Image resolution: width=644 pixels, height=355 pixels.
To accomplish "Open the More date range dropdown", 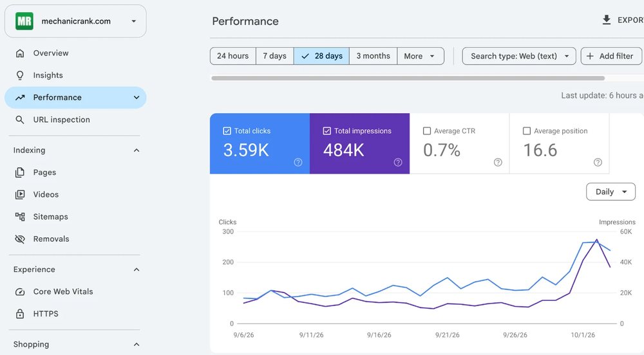I will tap(421, 56).
